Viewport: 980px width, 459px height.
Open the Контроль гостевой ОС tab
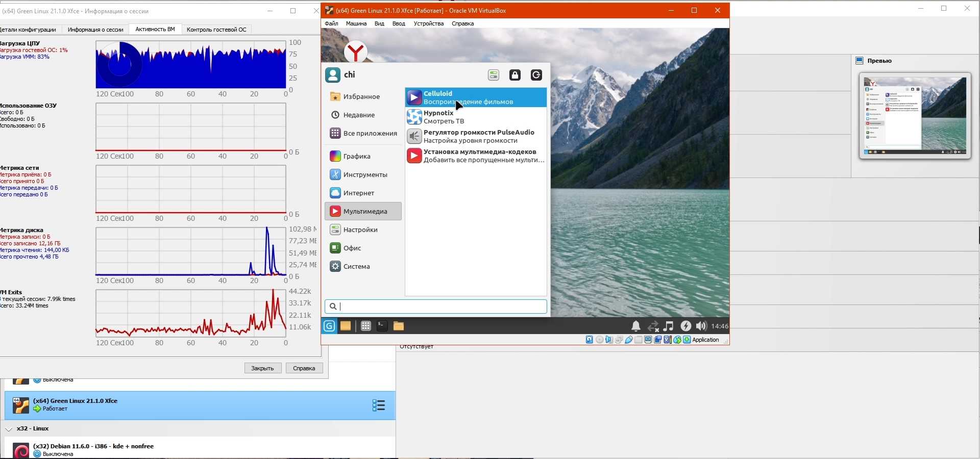[216, 30]
